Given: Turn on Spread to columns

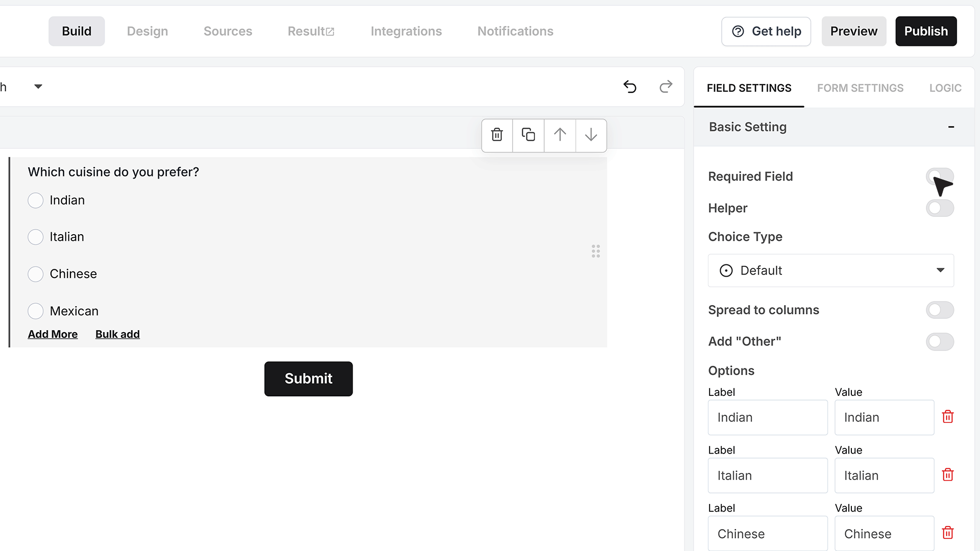Looking at the screenshot, I should (x=940, y=310).
